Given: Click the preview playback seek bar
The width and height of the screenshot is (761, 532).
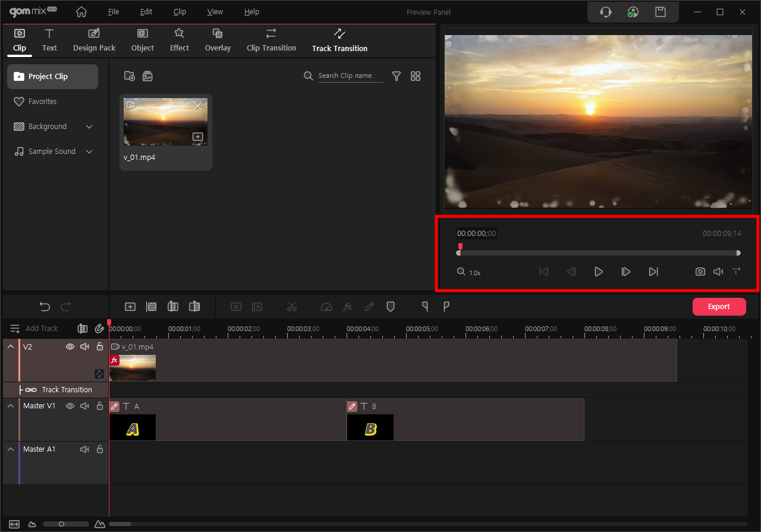Looking at the screenshot, I should click(x=598, y=253).
